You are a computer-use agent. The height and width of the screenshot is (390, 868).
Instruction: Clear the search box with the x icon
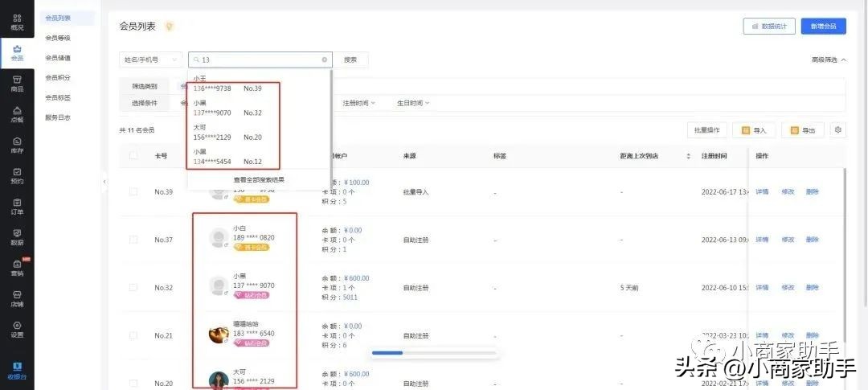tap(325, 60)
